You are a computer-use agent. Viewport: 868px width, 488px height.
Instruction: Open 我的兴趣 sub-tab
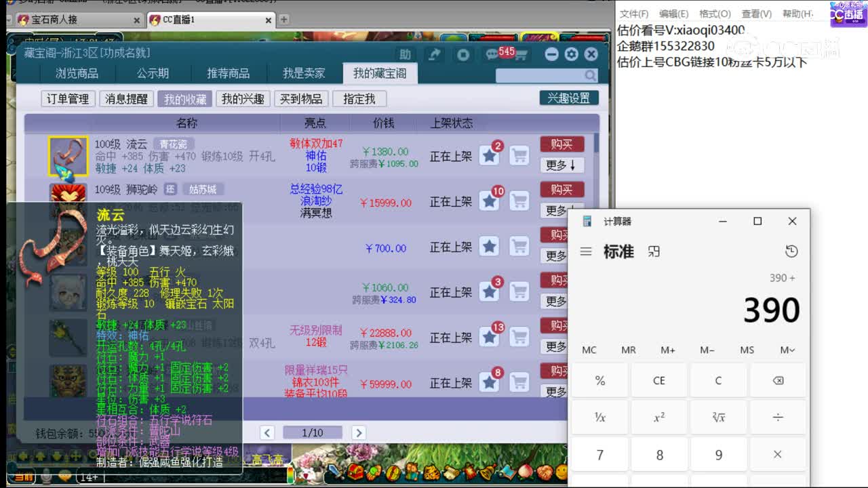click(243, 99)
